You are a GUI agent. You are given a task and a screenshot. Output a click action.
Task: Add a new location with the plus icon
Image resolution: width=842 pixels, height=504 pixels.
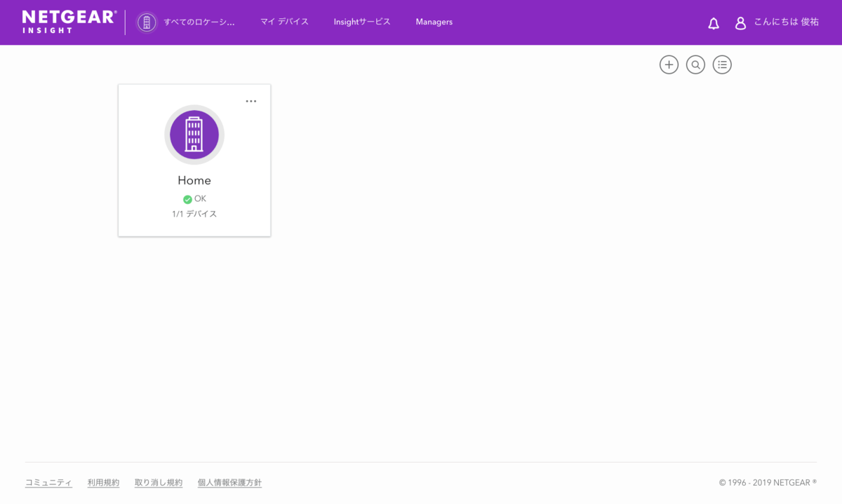669,64
